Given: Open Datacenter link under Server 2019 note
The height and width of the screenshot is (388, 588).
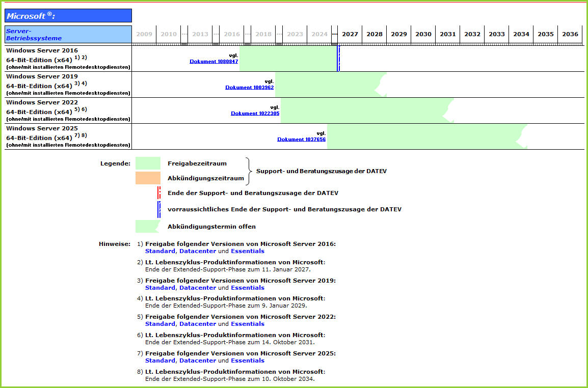Looking at the screenshot, I should pos(198,288).
